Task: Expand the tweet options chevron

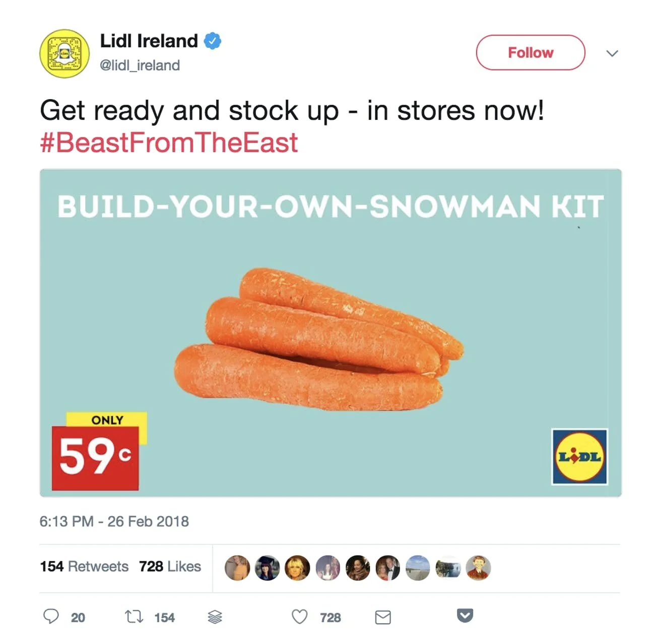Action: coord(612,53)
